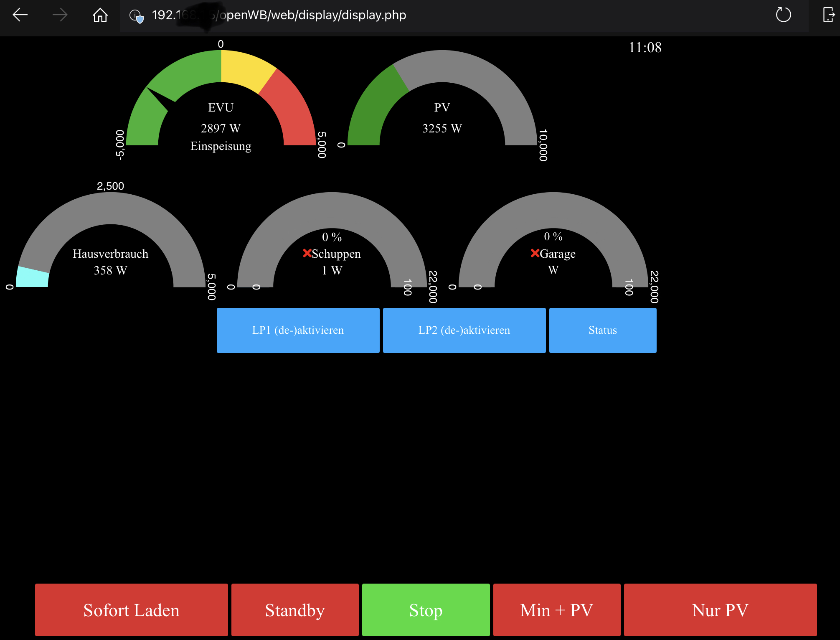Screen dimensions: 840x640
Task: Switch to Standby mode
Action: [295, 610]
